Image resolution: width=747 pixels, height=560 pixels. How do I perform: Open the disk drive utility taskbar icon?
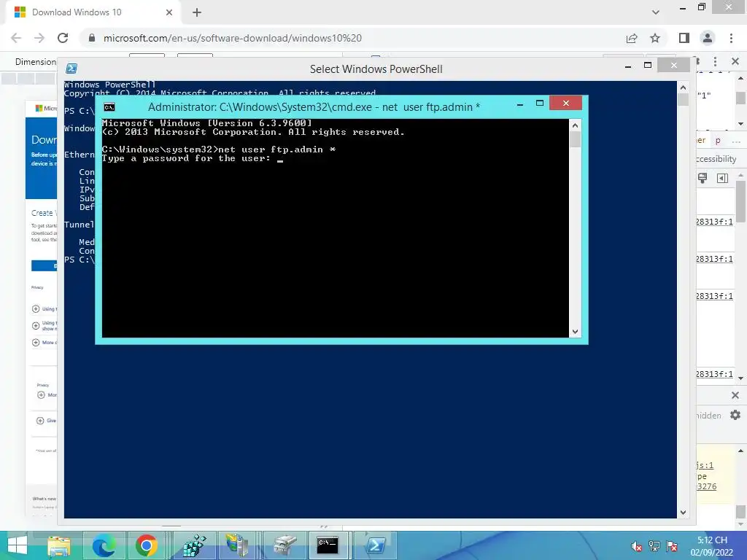coord(285,545)
